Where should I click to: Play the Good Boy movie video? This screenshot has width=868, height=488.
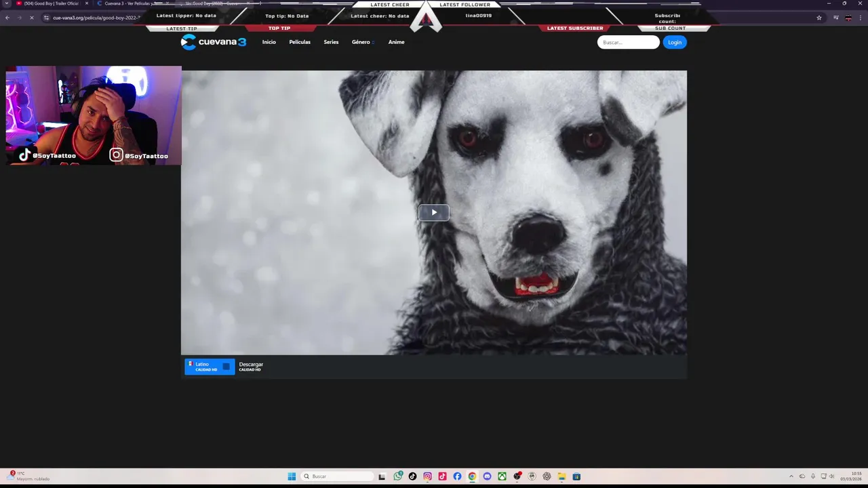[x=434, y=213]
